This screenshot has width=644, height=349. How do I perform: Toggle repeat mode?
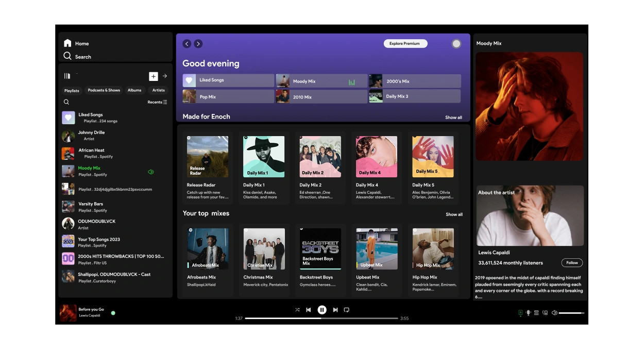347,310
